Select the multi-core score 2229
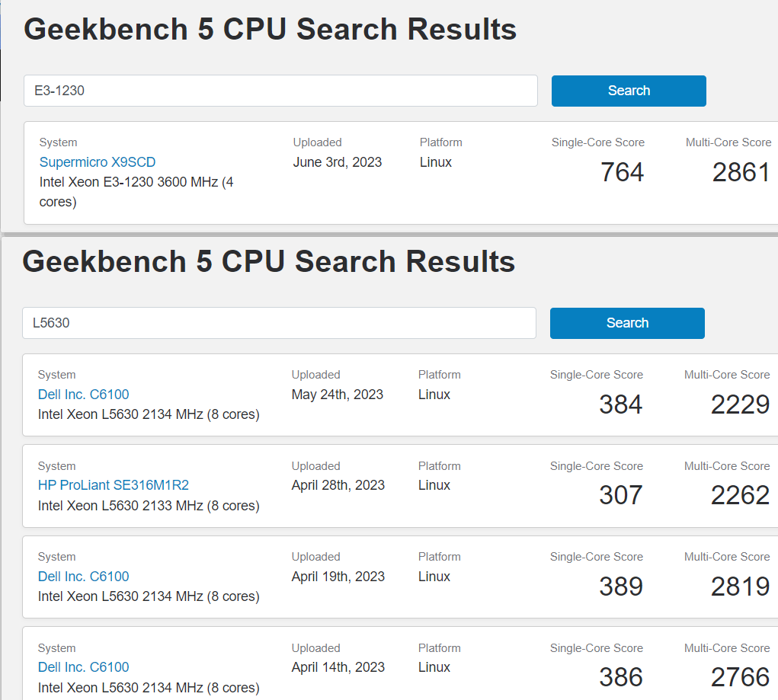The image size is (778, 700). point(739,404)
